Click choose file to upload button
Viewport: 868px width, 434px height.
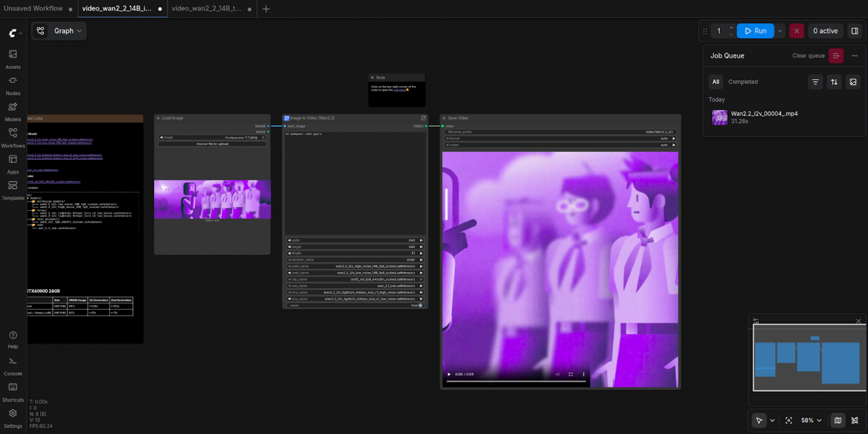point(212,144)
